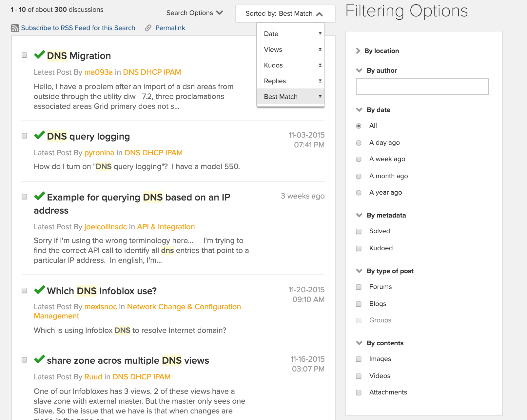
Task: Collapse the Sorted by Best Match dropdown
Action: coord(284,14)
